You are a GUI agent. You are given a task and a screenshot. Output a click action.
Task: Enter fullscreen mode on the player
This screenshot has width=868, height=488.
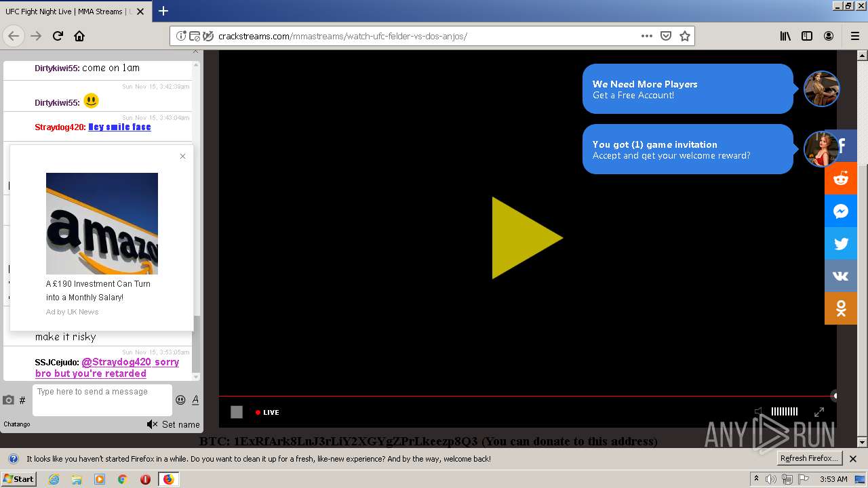pyautogui.click(x=819, y=411)
